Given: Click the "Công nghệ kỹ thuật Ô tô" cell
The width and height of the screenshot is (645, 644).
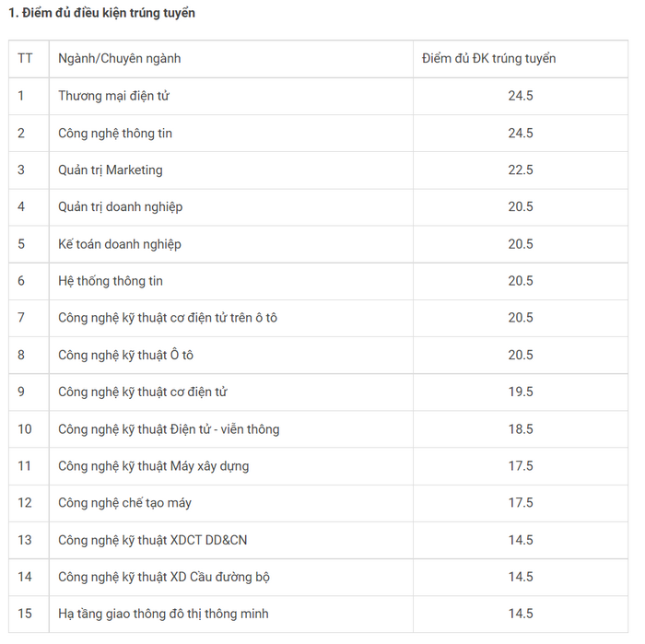Looking at the screenshot, I should pos(125,355).
